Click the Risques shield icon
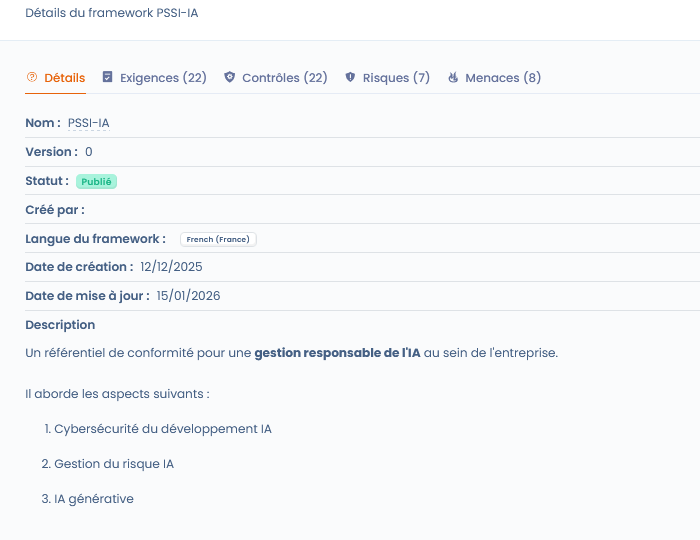The width and height of the screenshot is (700, 540). click(x=350, y=78)
